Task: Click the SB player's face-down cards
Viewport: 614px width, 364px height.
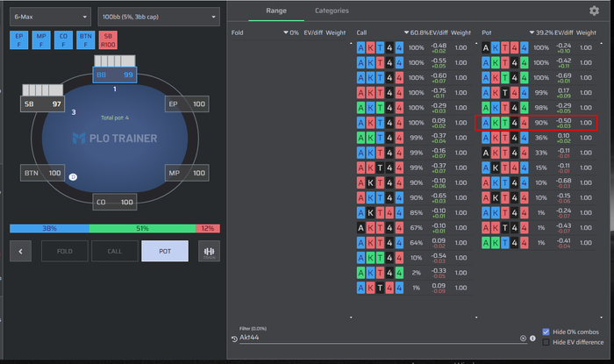Action: (42, 90)
